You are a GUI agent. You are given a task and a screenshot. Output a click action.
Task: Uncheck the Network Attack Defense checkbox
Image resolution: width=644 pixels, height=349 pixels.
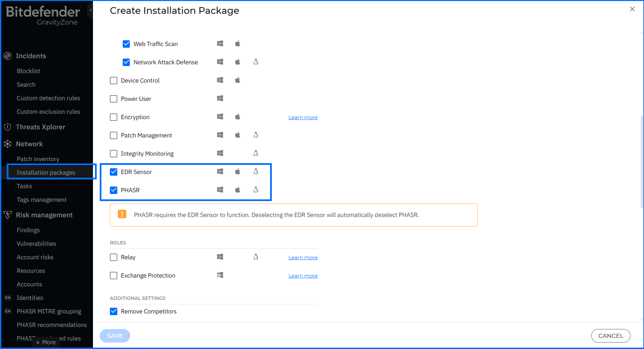[126, 62]
